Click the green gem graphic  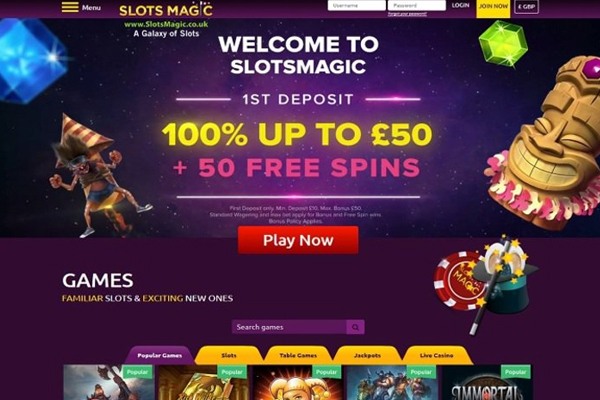(503, 42)
